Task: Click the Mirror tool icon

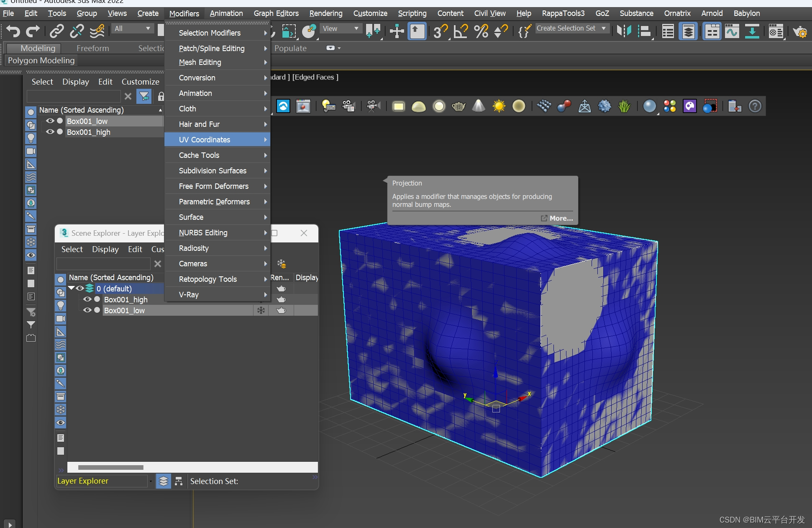Action: pos(624,31)
